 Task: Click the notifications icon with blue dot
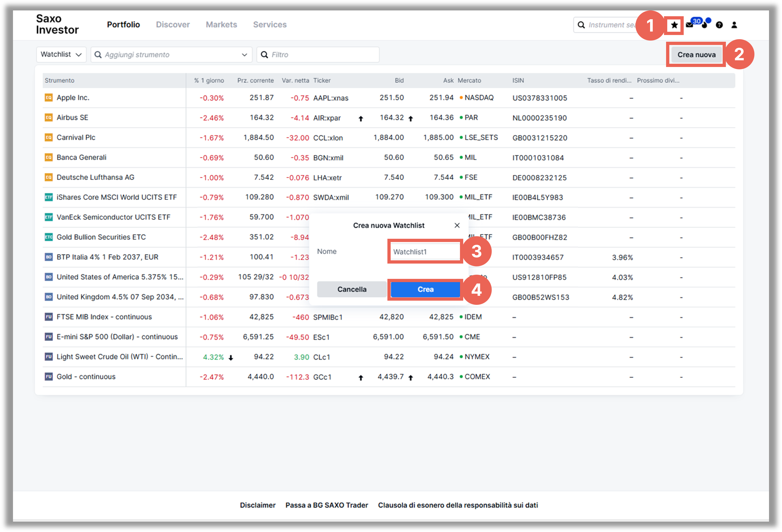click(705, 24)
